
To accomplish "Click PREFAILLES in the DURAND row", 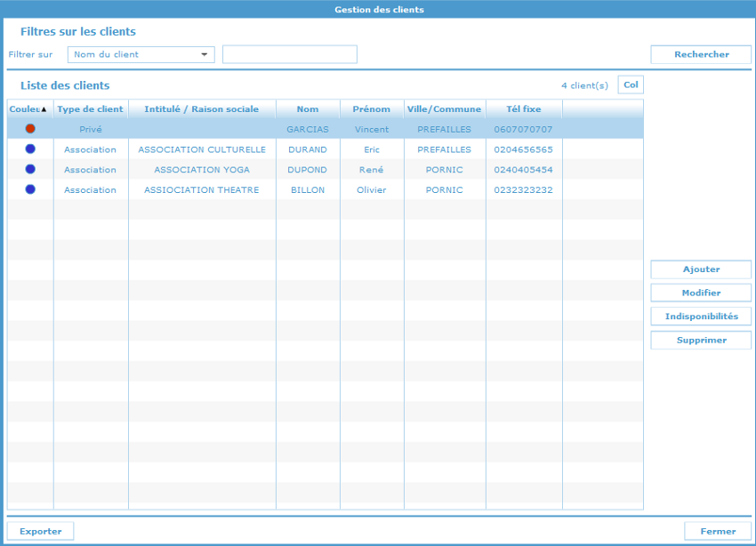I will click(445, 149).
